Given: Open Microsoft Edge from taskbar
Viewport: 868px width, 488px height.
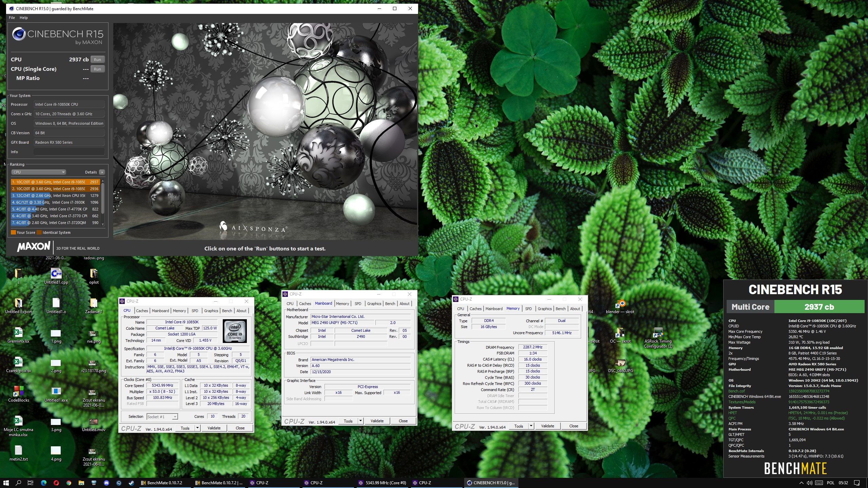Looking at the screenshot, I should [x=43, y=483].
